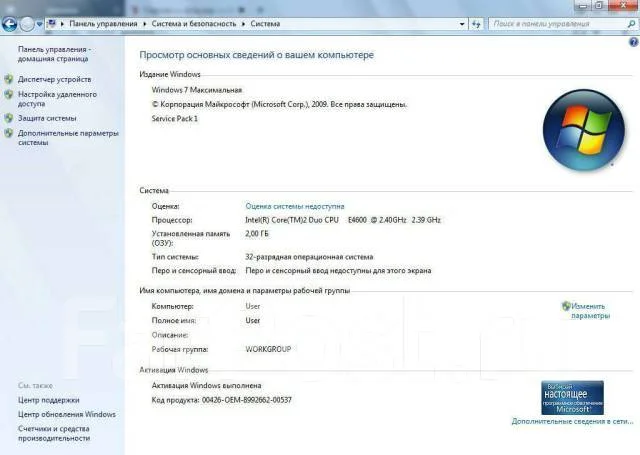
Task: Click shield icon beside 'Диспетчер устройств'
Action: pos(9,79)
